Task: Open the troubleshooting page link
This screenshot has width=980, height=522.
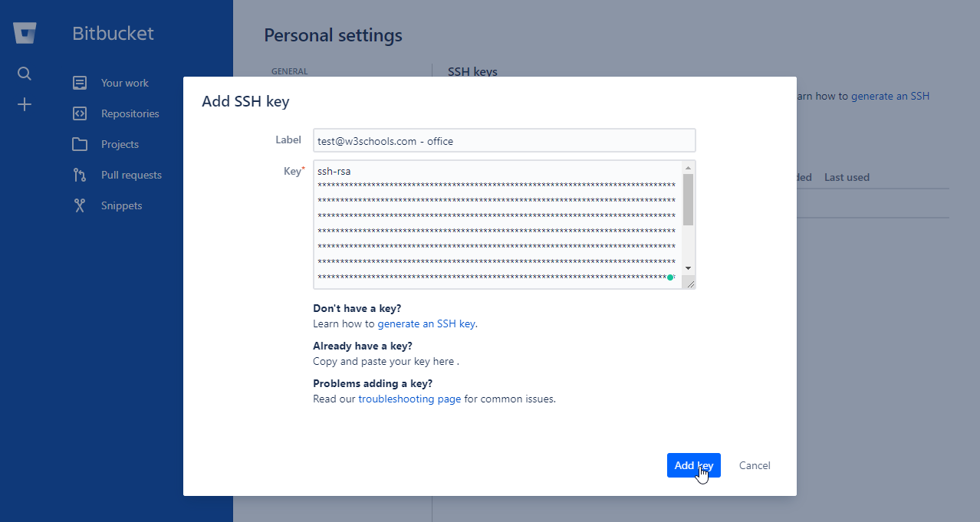Action: [409, 399]
